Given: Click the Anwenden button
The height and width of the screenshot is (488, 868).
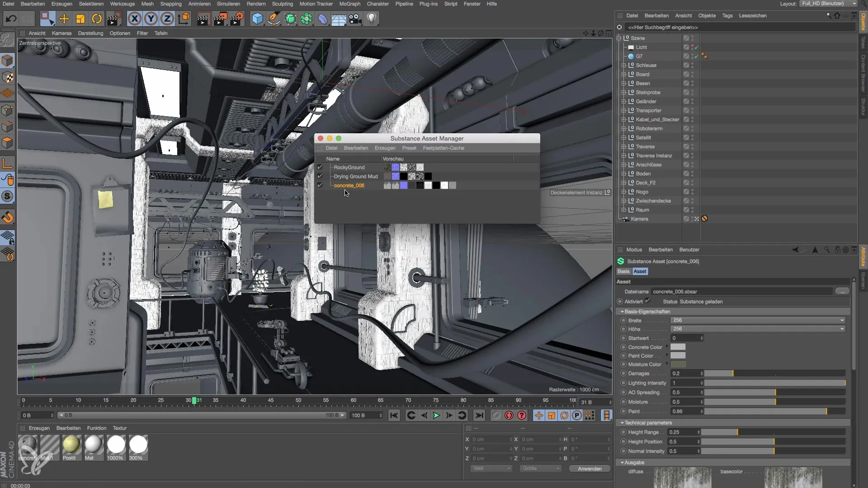Looking at the screenshot, I should pyautogui.click(x=590, y=469).
